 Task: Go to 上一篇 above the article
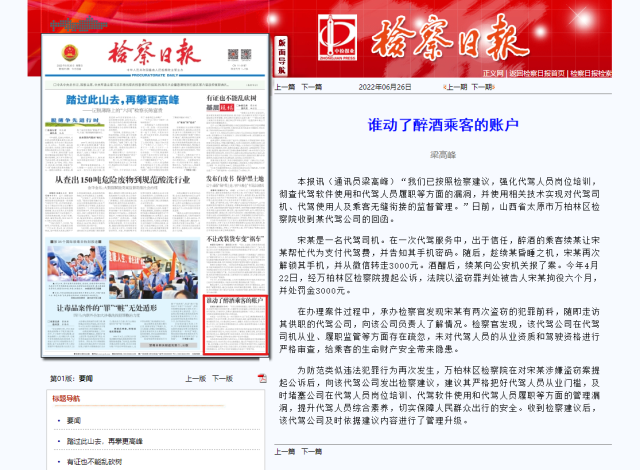(x=285, y=87)
